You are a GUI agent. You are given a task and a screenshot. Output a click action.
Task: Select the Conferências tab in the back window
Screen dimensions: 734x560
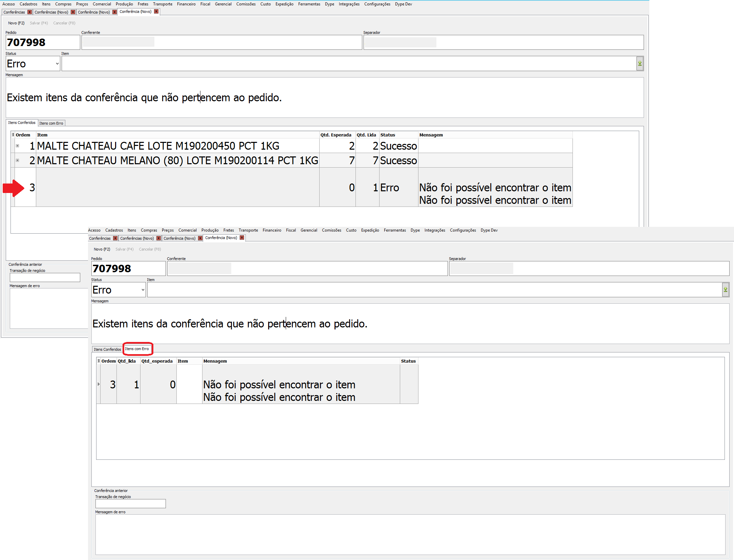pyautogui.click(x=14, y=12)
